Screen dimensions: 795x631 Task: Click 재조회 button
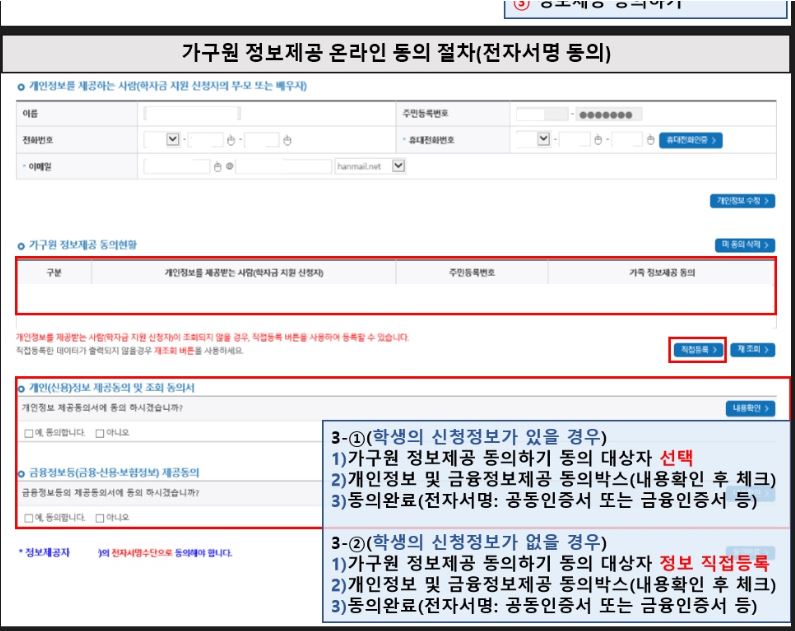click(x=752, y=350)
